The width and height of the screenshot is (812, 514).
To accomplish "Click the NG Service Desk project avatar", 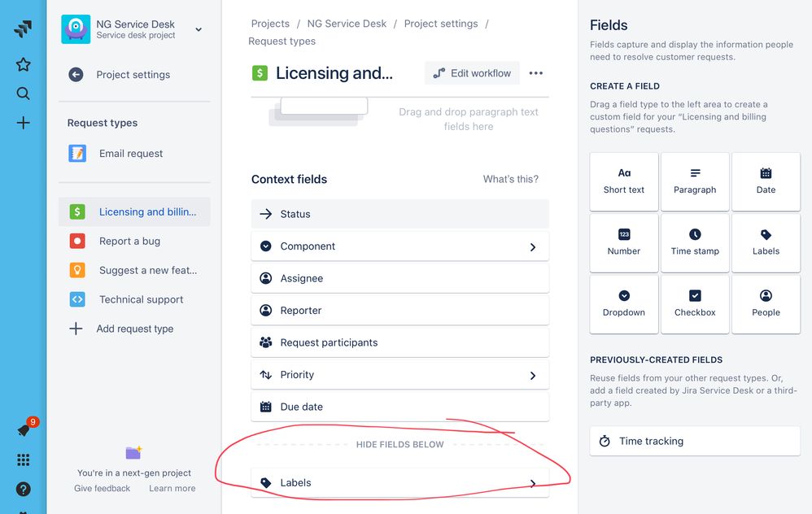I will [76, 29].
